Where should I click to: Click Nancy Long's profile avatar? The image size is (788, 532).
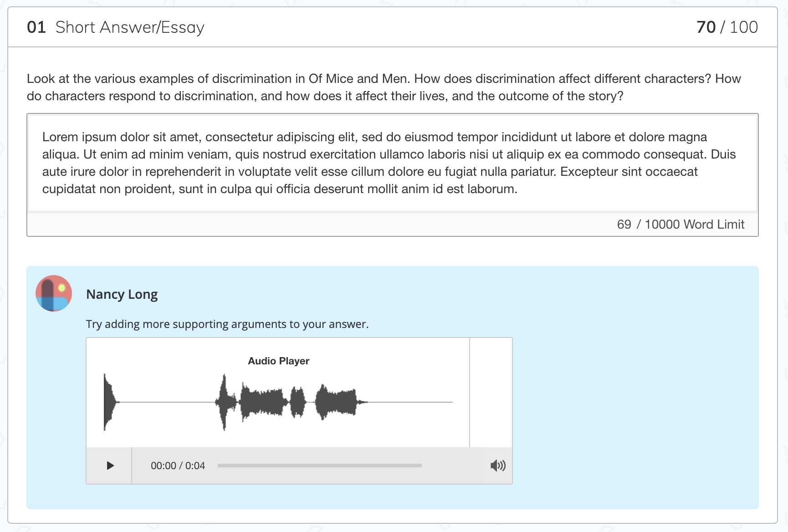53,293
